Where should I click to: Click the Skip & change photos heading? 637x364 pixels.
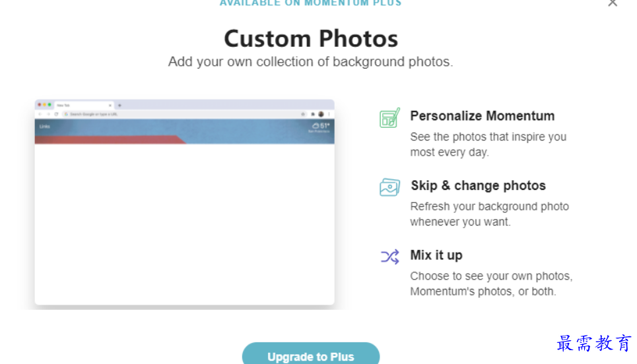click(x=478, y=185)
